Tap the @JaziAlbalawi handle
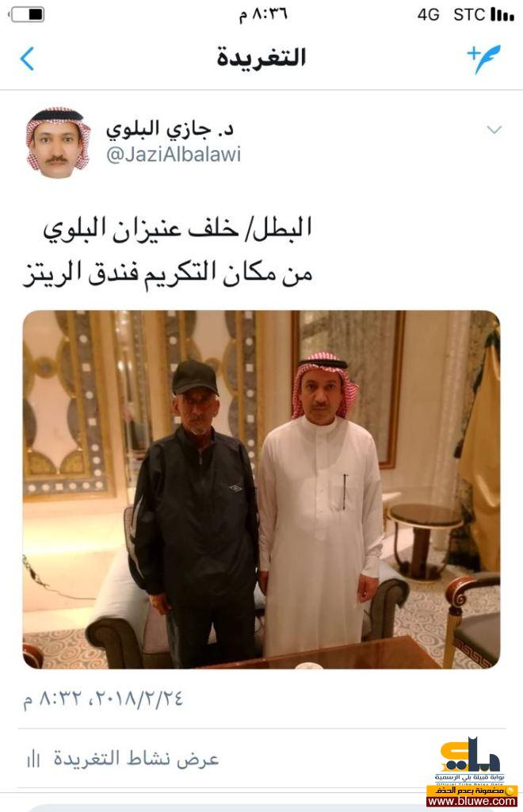This screenshot has height=812, width=523. [x=174, y=155]
